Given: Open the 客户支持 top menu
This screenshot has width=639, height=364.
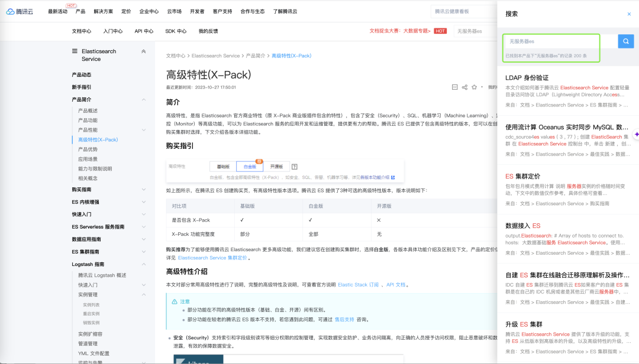Looking at the screenshot, I should tap(222, 11).
